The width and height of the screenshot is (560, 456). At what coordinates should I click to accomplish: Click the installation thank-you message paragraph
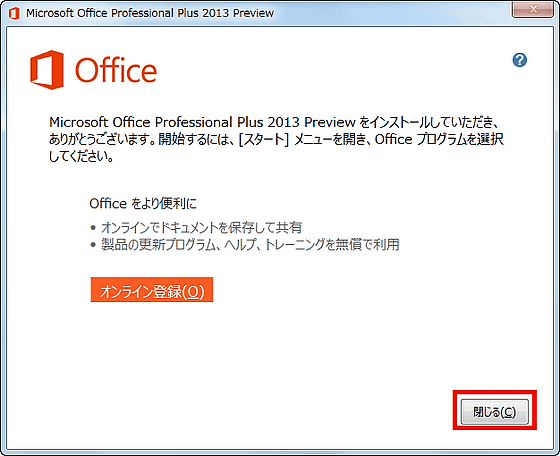(276, 139)
